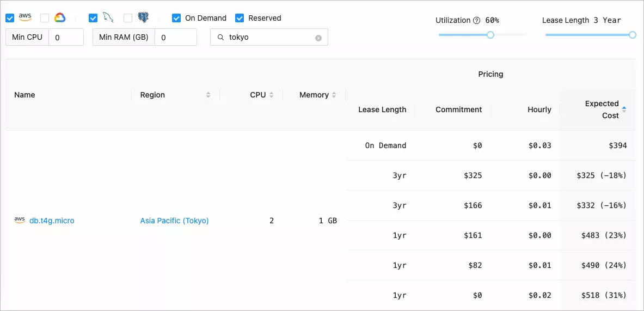Sort table by Region column

pyautogui.click(x=208, y=95)
